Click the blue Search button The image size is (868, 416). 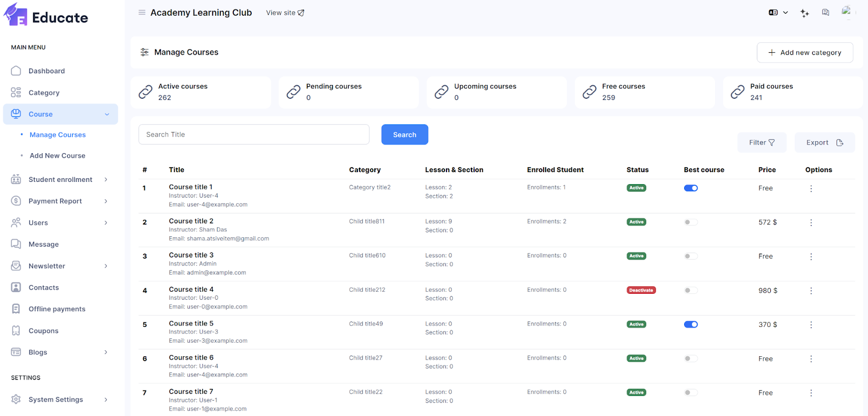tap(405, 135)
